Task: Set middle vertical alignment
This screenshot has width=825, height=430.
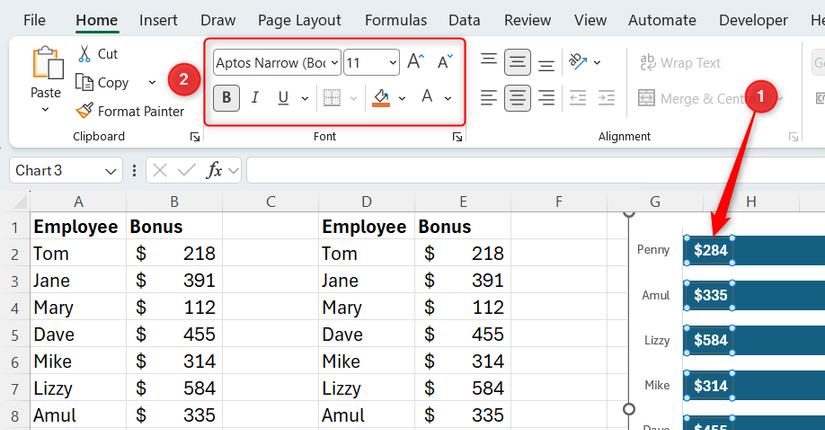Action: 517,63
